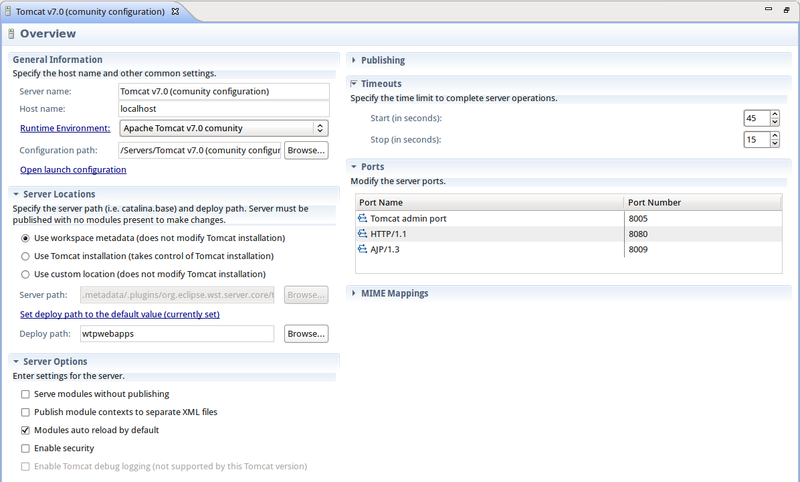Increase the Start timeout seconds value
The image size is (800, 482).
(775, 114)
